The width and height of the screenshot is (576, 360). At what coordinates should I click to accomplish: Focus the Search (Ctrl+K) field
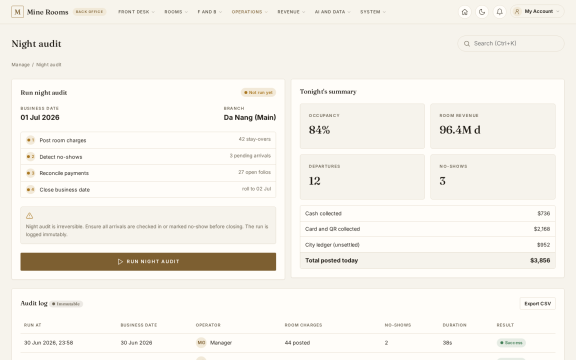point(511,44)
